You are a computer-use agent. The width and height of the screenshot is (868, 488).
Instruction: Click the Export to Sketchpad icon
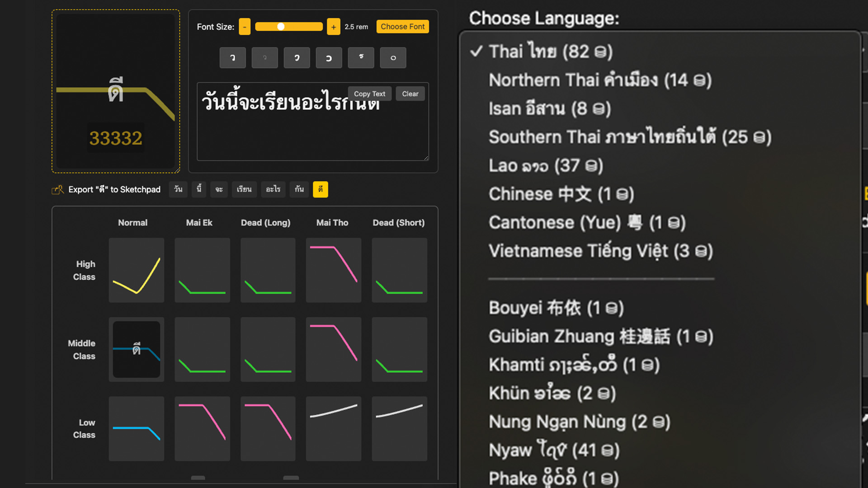click(x=58, y=190)
